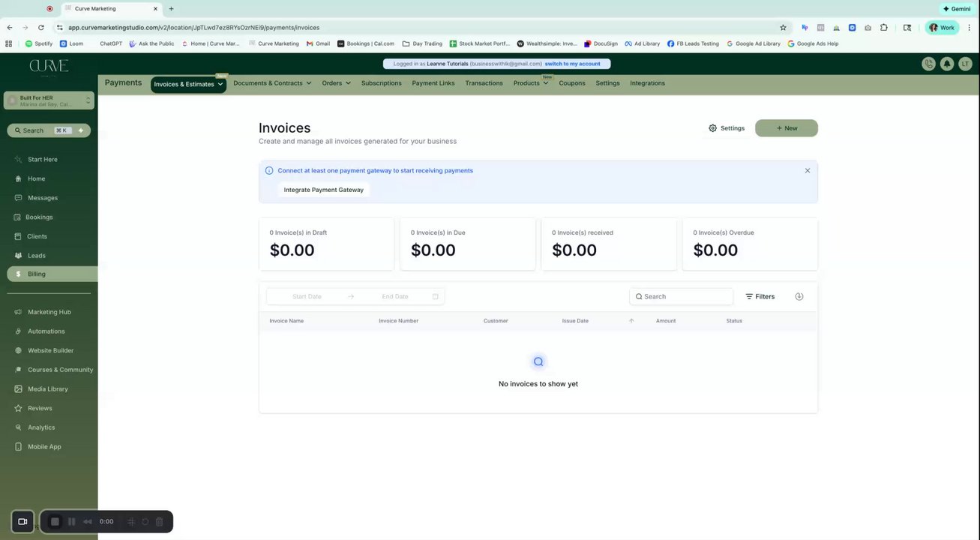Open the Orders dropdown

tap(336, 83)
